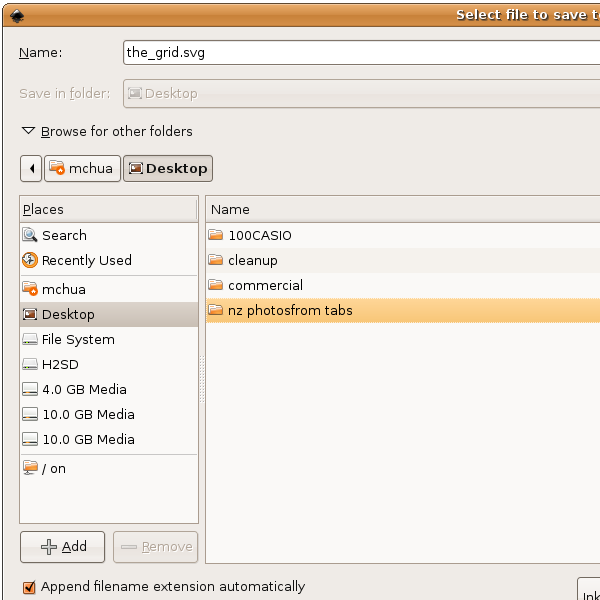Image resolution: width=600 pixels, height=600 pixels.
Task: Select the cleanup folder in file list
Action: (252, 261)
